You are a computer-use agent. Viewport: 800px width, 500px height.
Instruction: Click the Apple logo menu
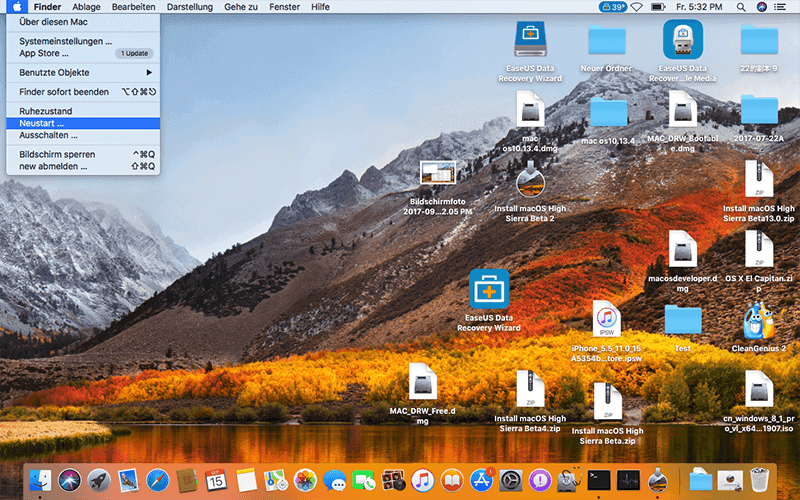point(17,7)
